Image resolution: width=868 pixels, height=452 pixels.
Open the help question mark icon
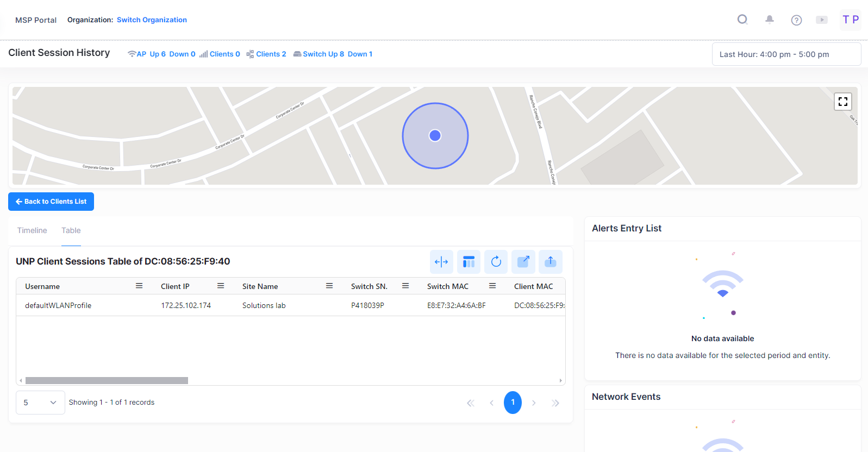(796, 20)
